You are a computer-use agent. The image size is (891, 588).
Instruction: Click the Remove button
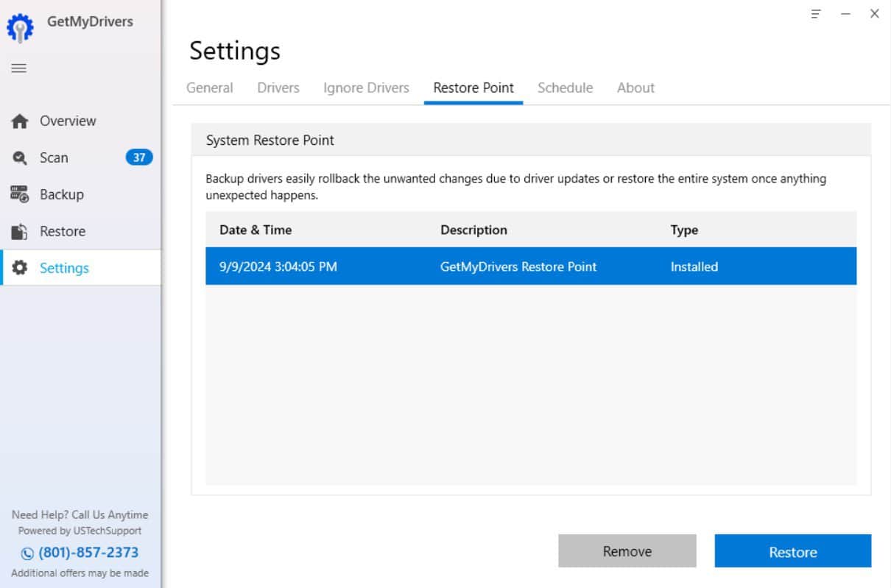(627, 551)
